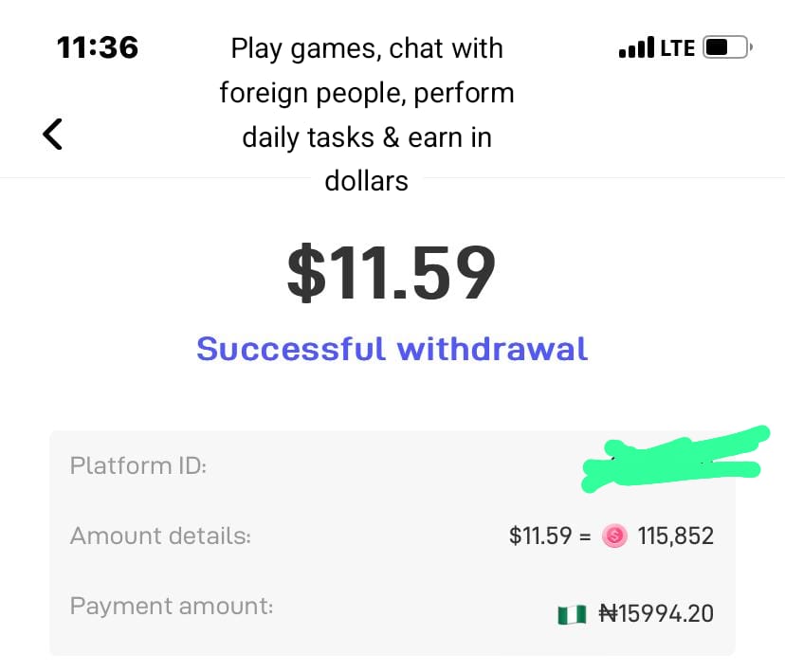The width and height of the screenshot is (785, 672).
Task: Tap the ₦15994.20 payment value
Action: [x=656, y=614]
